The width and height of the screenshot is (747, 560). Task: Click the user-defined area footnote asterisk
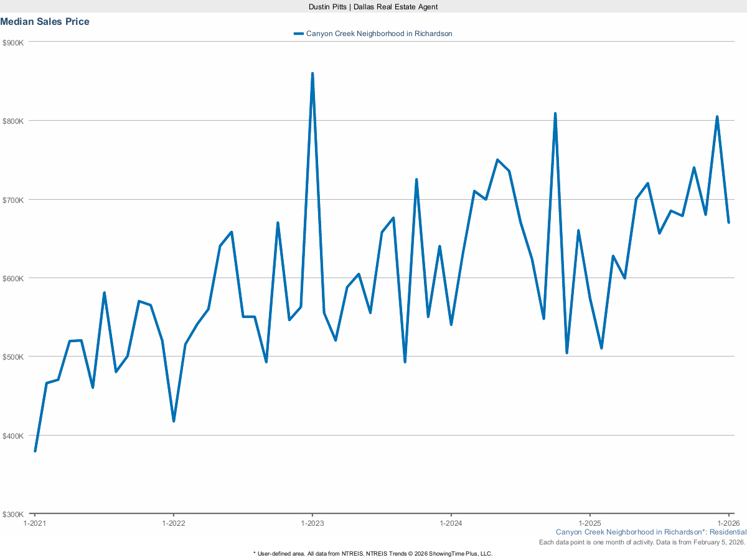coord(254,553)
